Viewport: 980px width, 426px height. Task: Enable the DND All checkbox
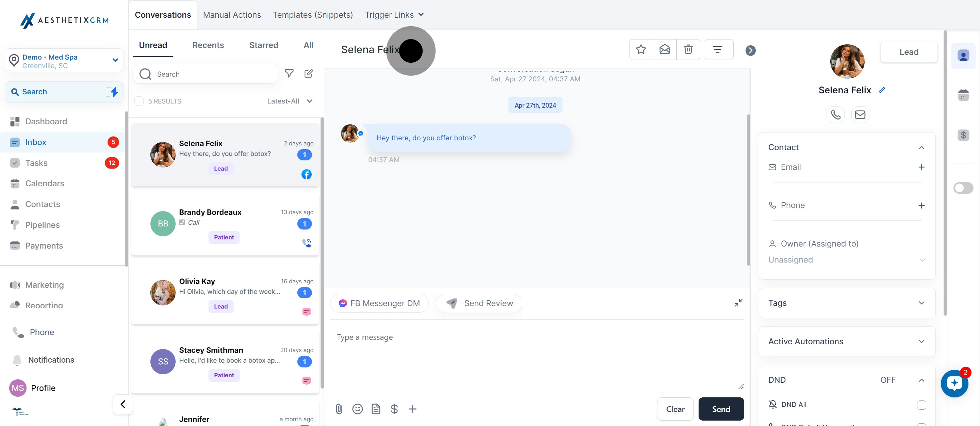pos(921,405)
